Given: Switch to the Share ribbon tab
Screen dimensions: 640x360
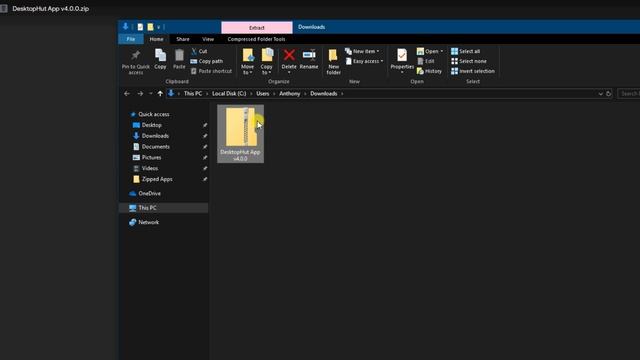Looking at the screenshot, I should (x=183, y=39).
